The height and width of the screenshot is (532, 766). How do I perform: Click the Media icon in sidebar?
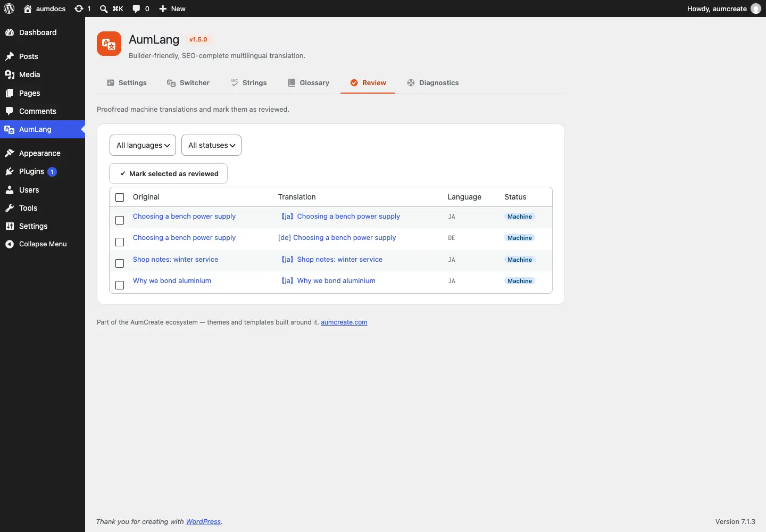click(x=10, y=74)
